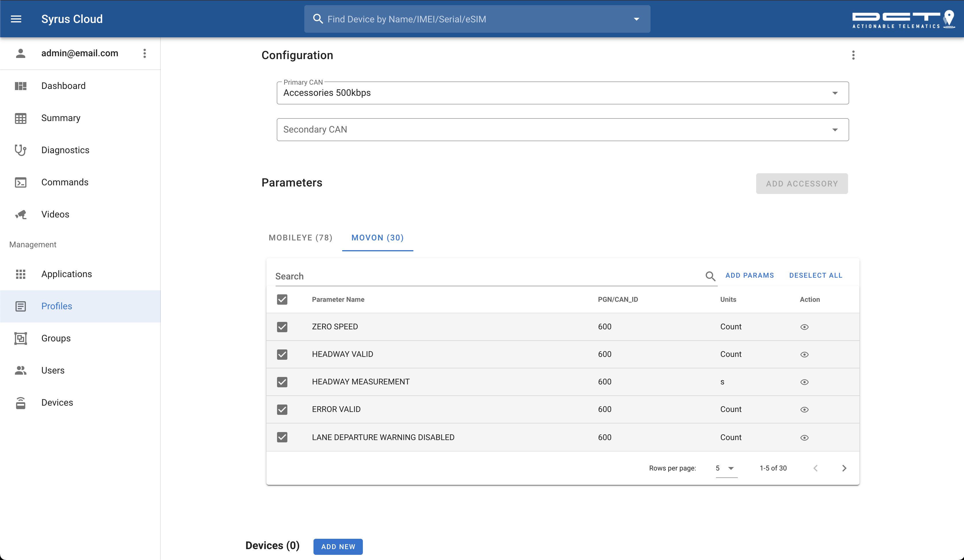Open Dashboard from the sidebar
The width and height of the screenshot is (964, 560).
[80, 85]
